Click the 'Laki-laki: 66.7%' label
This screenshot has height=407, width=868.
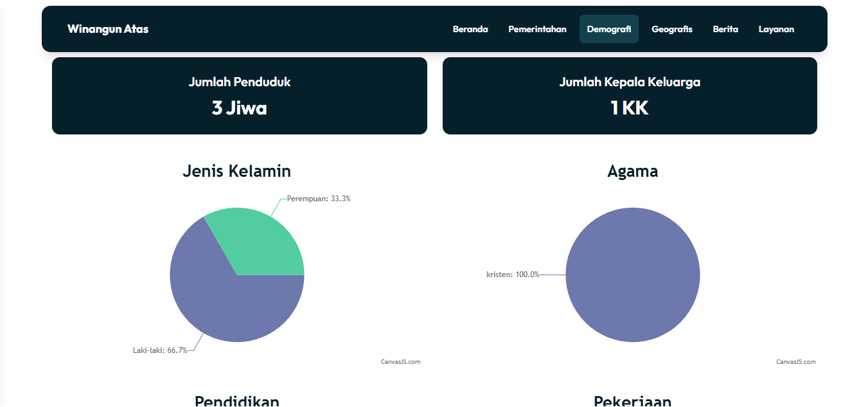160,350
